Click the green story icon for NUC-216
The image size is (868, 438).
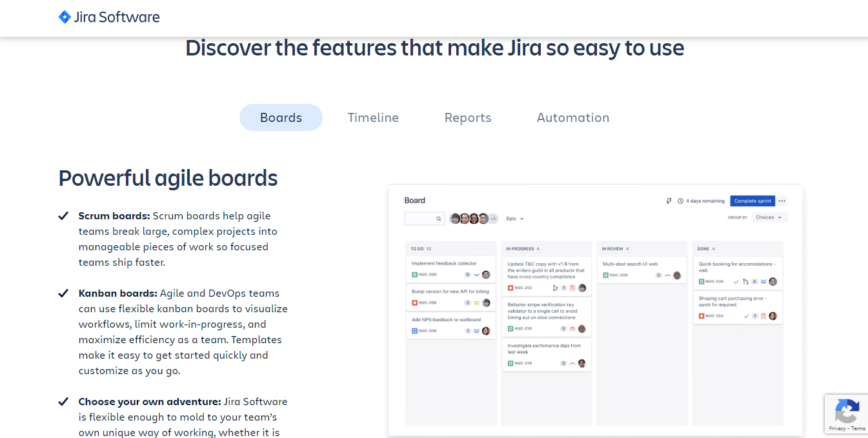[510, 328]
